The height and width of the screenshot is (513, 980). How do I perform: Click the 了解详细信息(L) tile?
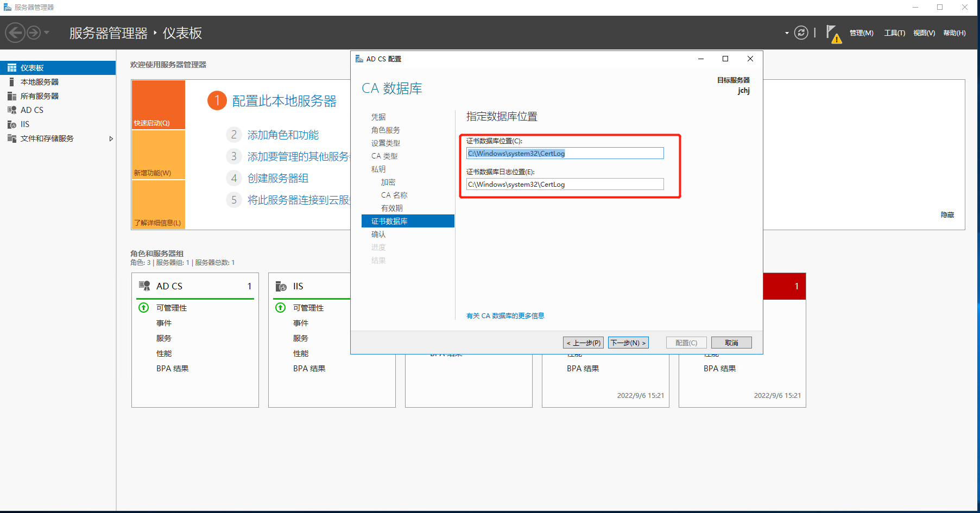pyautogui.click(x=159, y=205)
